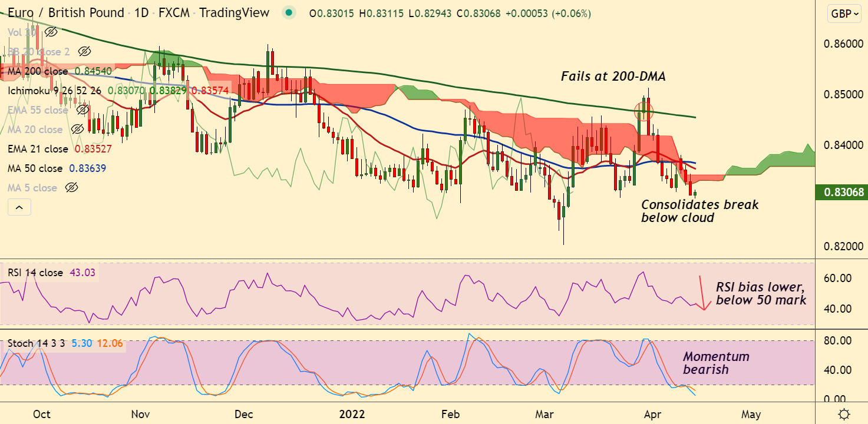Click the Feb label on time axis
This screenshot has width=868, height=424.
tap(450, 413)
